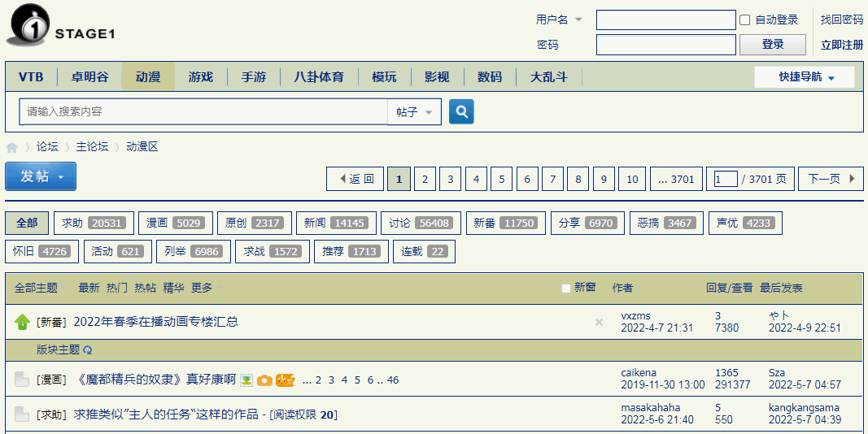Click the home icon in breadcrumb
This screenshot has height=434, width=868.
click(x=11, y=148)
